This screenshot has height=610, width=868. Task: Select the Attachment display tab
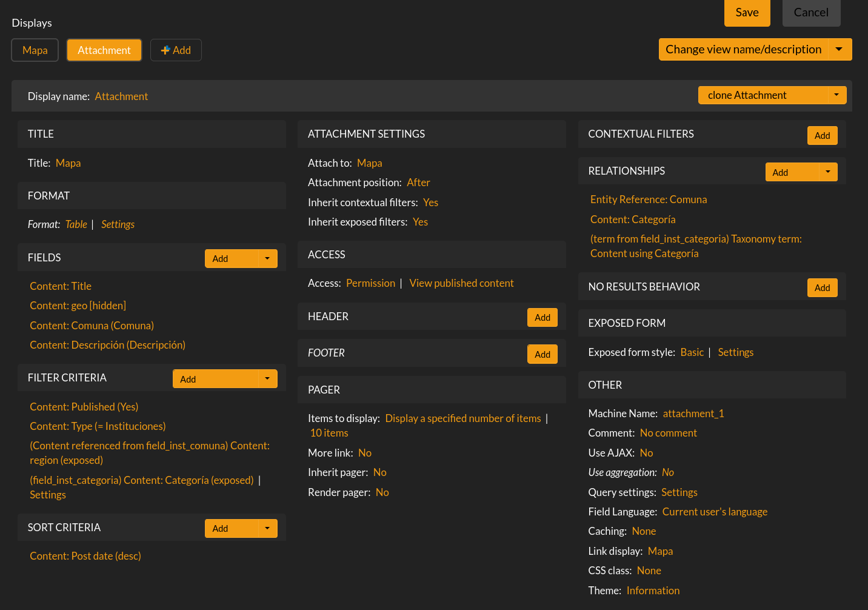[104, 50]
